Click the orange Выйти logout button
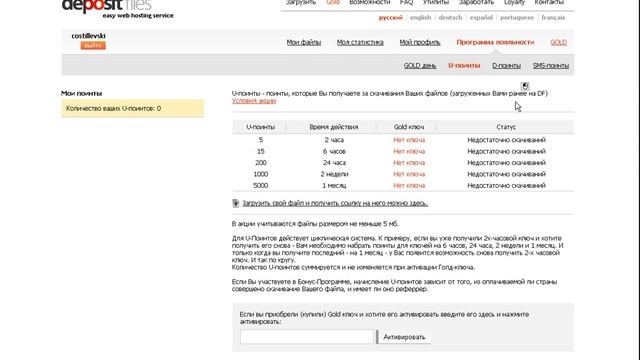This screenshot has width=640, height=360. tap(93, 45)
